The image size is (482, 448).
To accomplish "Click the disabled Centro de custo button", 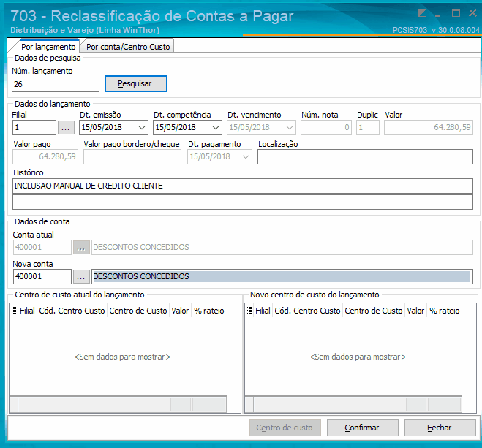I will 285,428.
